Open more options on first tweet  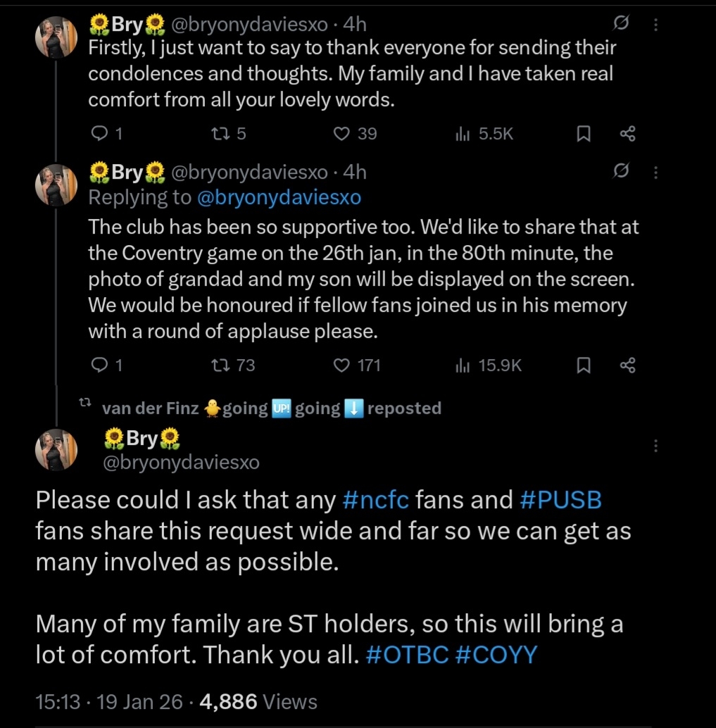pyautogui.click(x=656, y=25)
